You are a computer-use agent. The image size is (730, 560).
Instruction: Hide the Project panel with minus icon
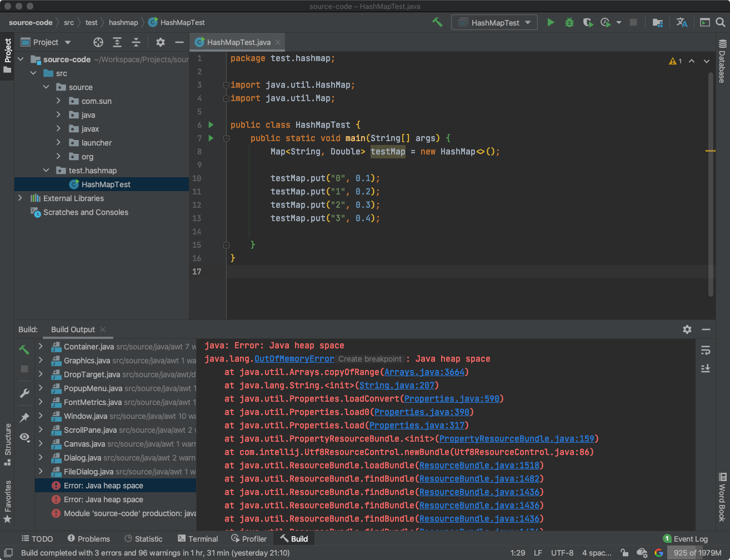coord(179,42)
